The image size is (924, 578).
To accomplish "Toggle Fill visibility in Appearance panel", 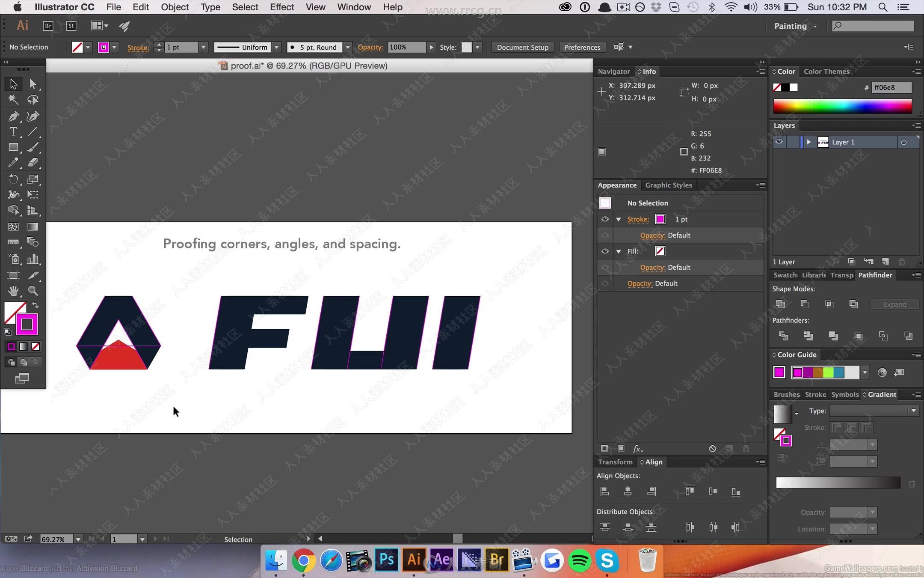I will [x=605, y=251].
